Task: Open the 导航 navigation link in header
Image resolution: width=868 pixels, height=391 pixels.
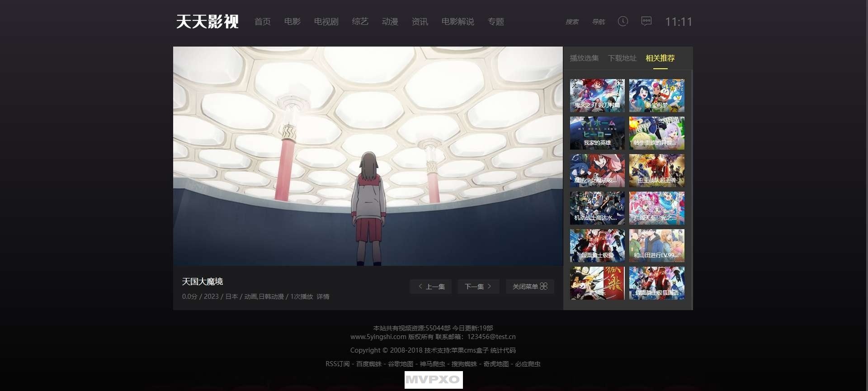Action: tap(599, 22)
